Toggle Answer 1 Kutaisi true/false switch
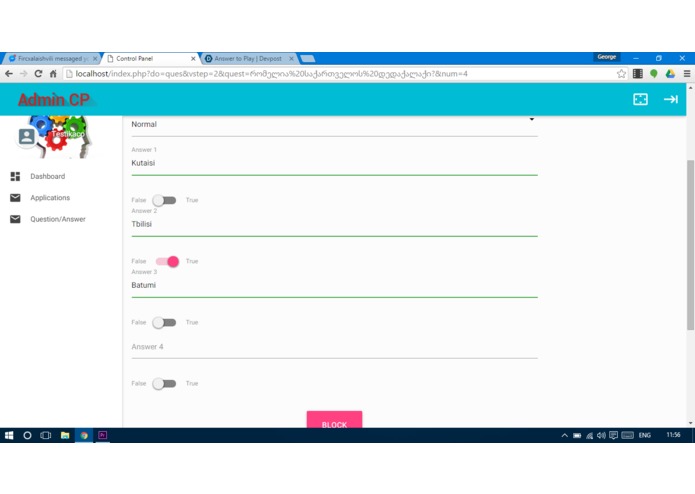Screen dimensions: 695x494 coord(164,200)
